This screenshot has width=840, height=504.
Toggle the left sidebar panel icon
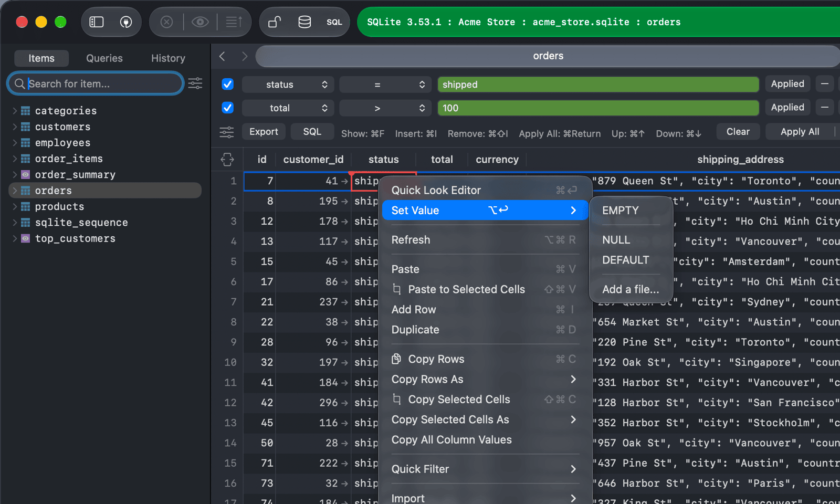[97, 22]
